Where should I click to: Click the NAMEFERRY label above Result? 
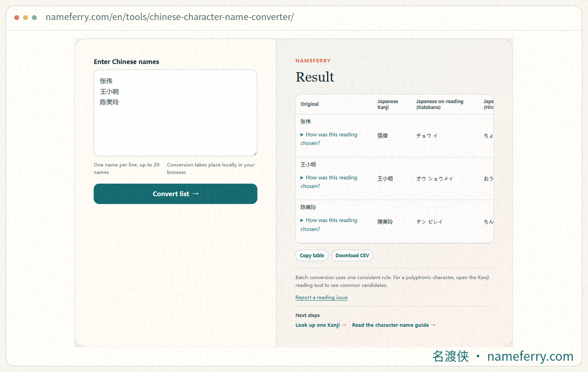313,61
